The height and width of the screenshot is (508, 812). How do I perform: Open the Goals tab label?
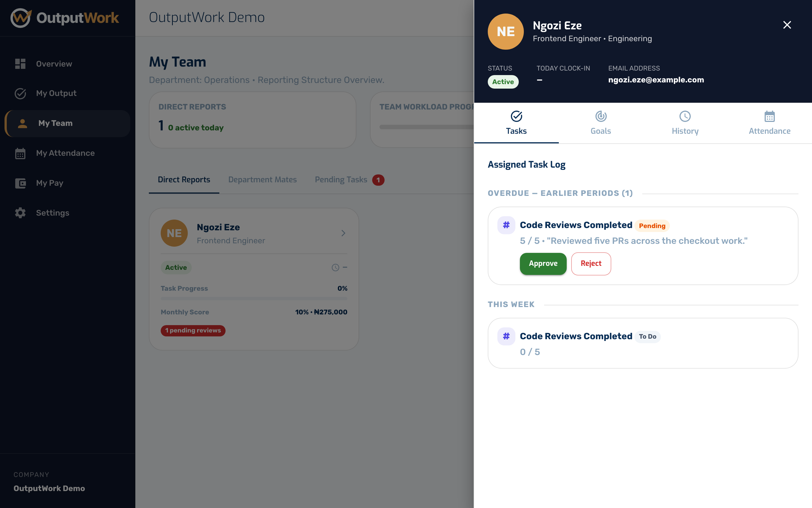601,131
